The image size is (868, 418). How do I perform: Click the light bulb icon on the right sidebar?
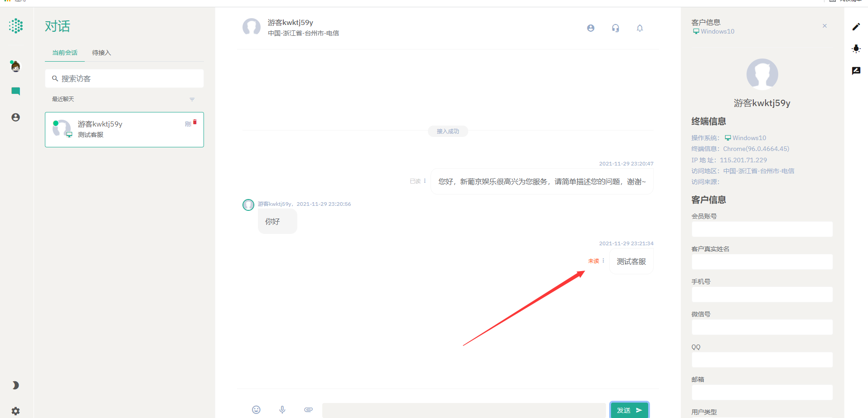click(856, 49)
